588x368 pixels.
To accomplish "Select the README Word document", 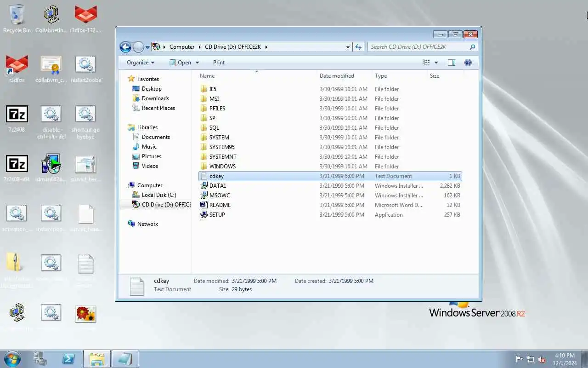I will point(330,205).
